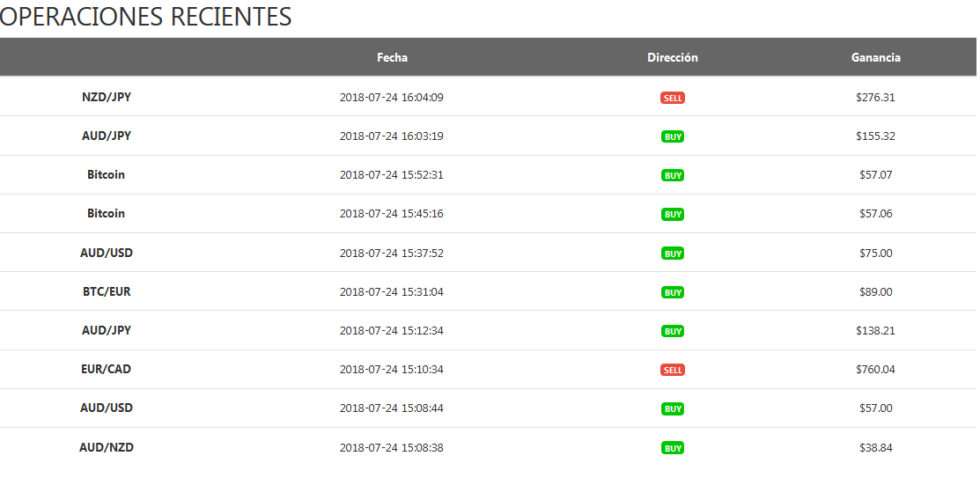Click BUY badge for Bitcoin at 15:45:16
This screenshot has height=478, width=980.
[673, 214]
